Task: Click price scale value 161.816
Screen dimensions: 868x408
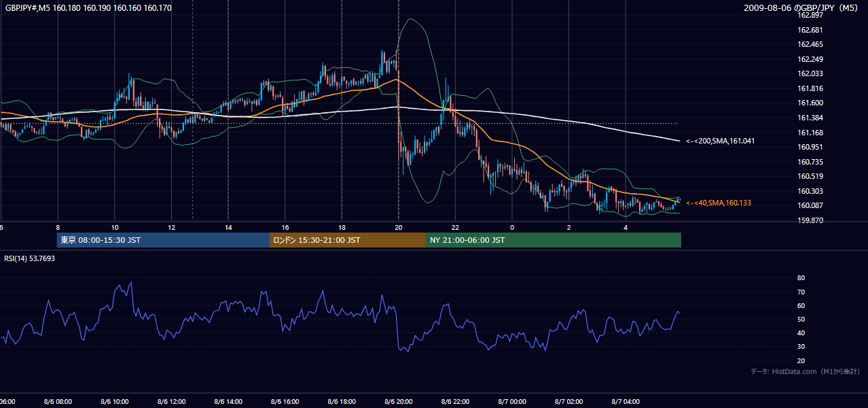Action: click(810, 88)
